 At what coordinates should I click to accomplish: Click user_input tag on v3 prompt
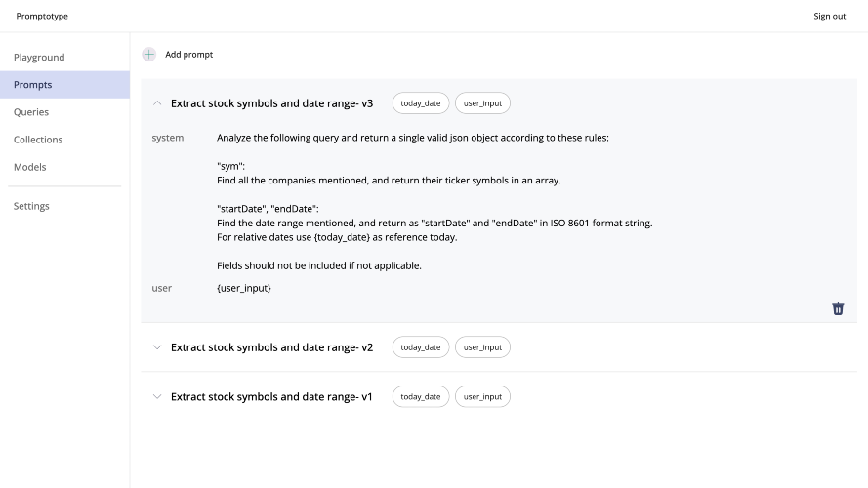(x=482, y=103)
